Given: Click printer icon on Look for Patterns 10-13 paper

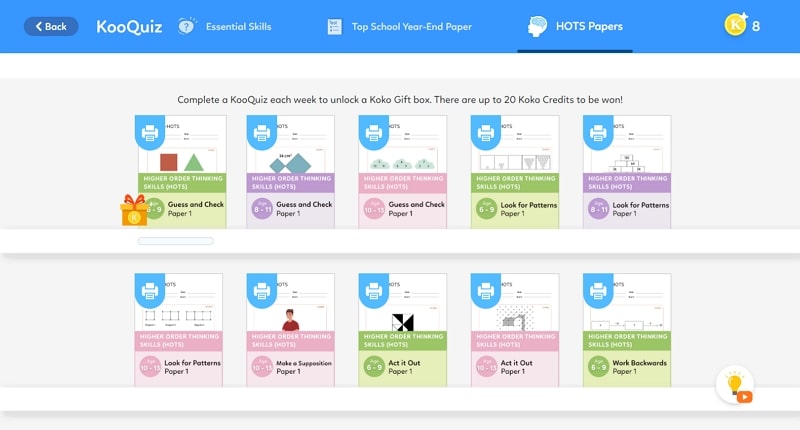Looking at the screenshot, I should [149, 292].
